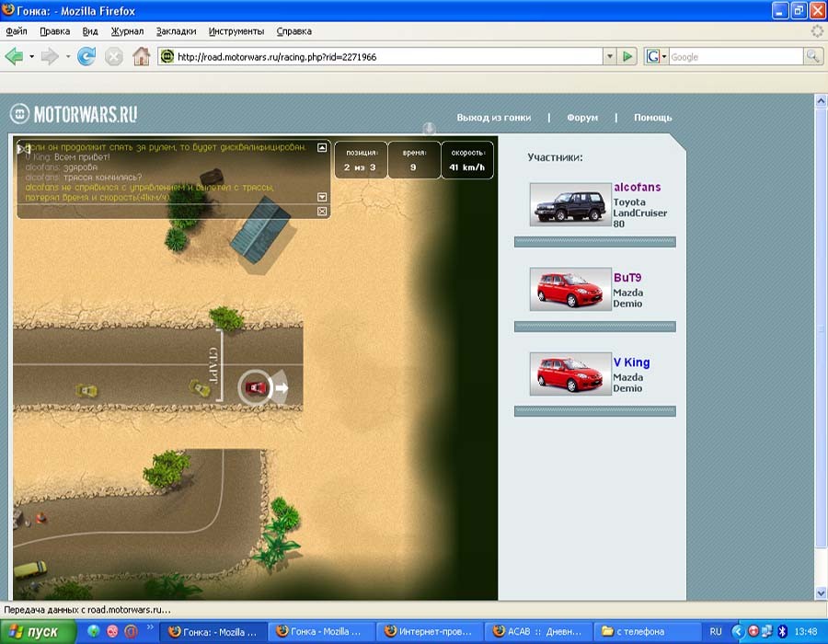Open the Закладки menu
Viewport: 828px width, 644px height.
click(176, 31)
